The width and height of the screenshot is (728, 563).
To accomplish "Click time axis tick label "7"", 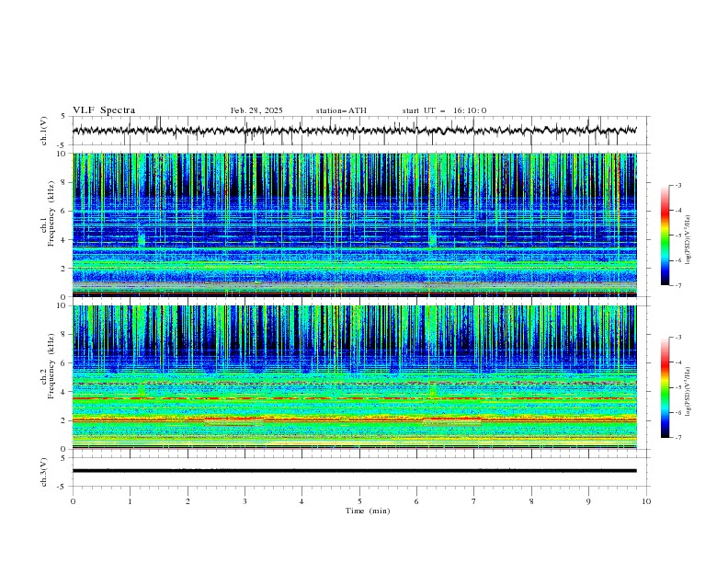I will pyautogui.click(x=474, y=501).
